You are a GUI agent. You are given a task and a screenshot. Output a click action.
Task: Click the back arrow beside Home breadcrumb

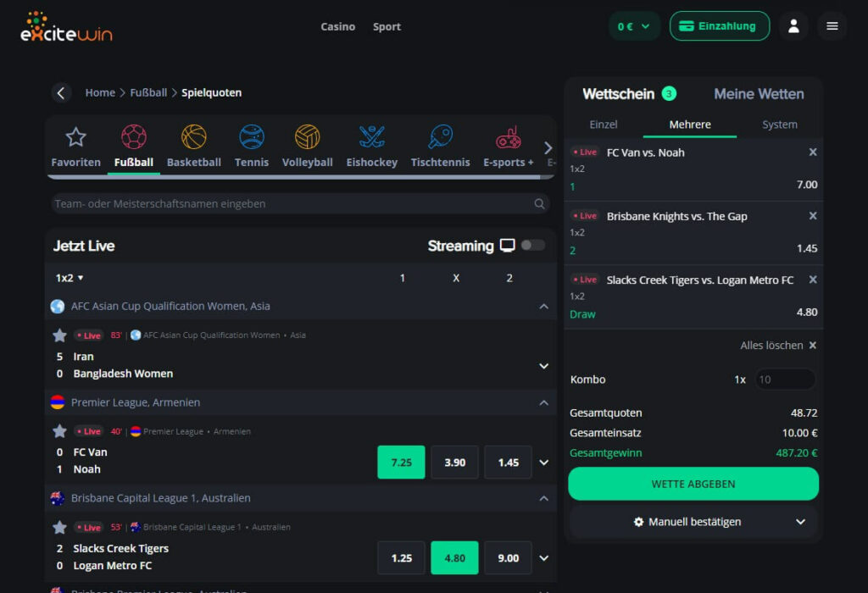tap(61, 93)
